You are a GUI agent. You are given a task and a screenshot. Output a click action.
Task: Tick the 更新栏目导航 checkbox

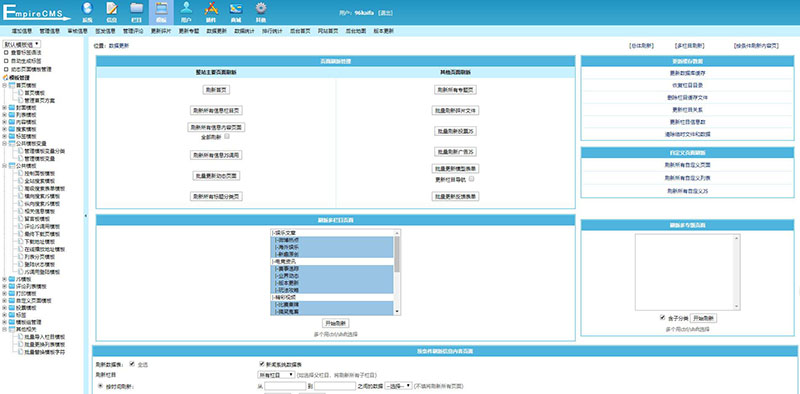click(x=471, y=179)
